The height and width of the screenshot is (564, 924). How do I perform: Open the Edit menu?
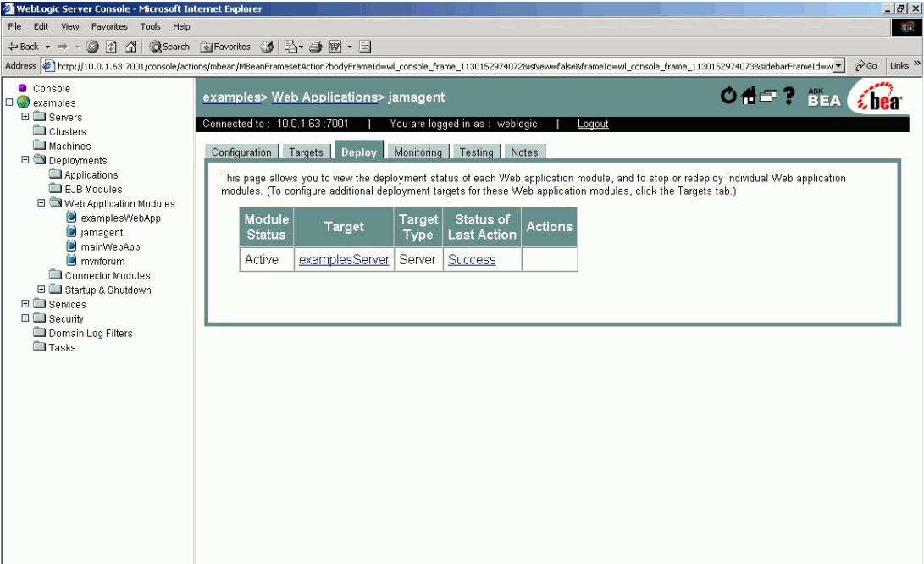click(41, 26)
